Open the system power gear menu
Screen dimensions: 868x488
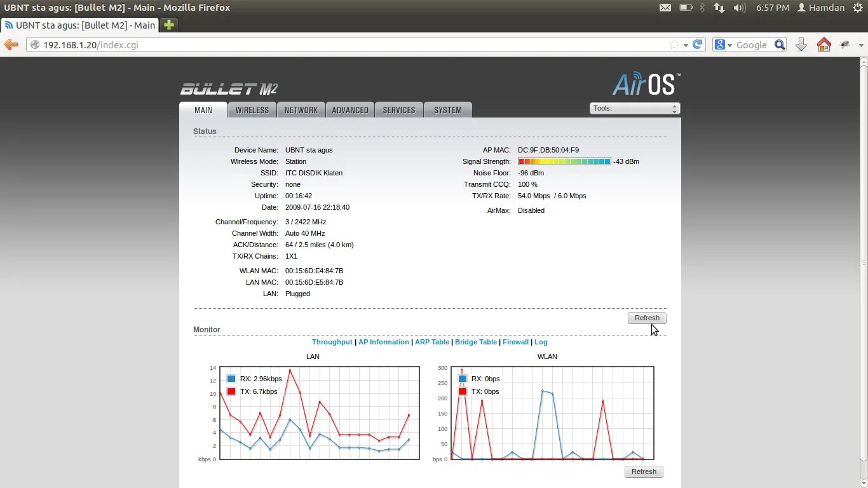(858, 8)
